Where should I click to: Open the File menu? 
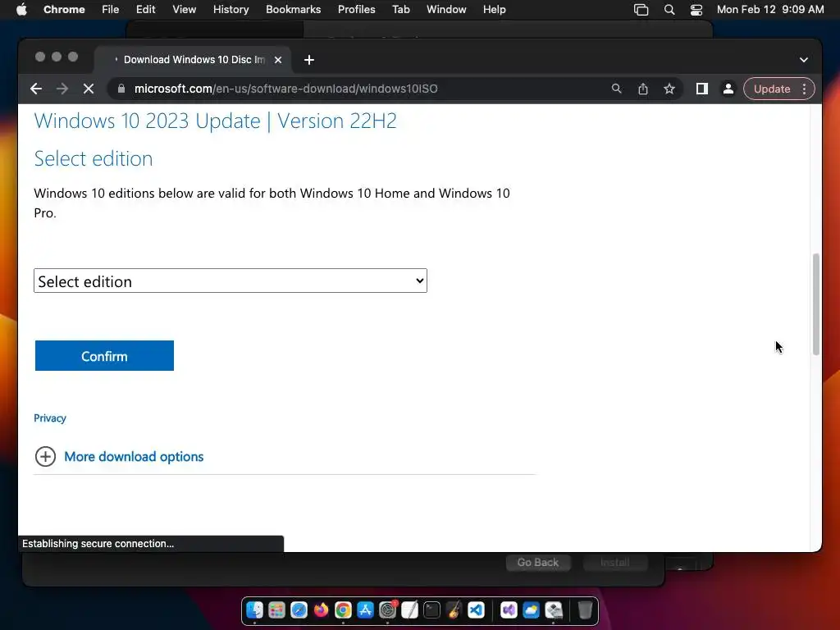tap(111, 10)
